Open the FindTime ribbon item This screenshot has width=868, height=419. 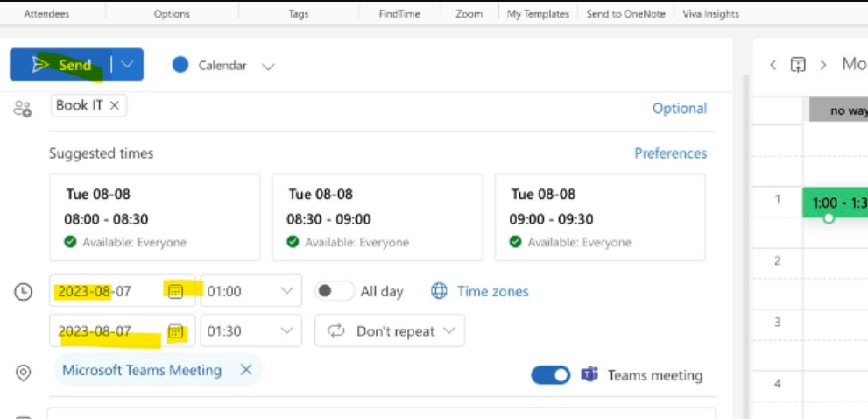tap(399, 14)
